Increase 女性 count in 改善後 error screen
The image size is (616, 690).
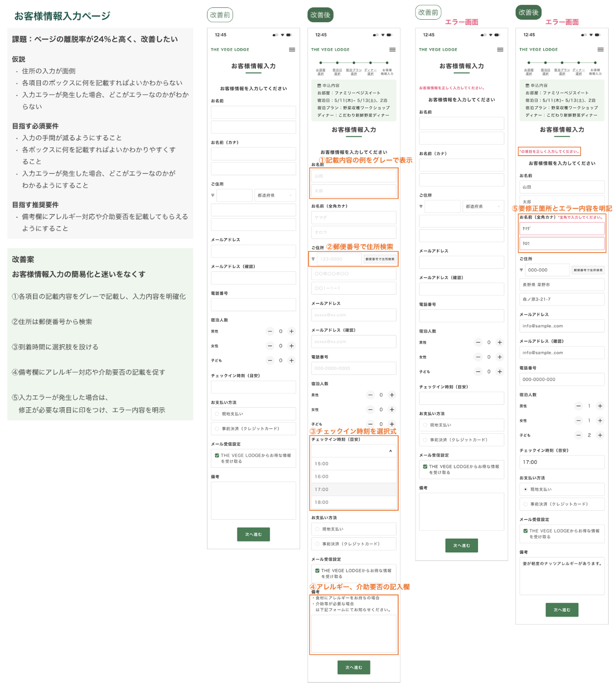point(600,421)
